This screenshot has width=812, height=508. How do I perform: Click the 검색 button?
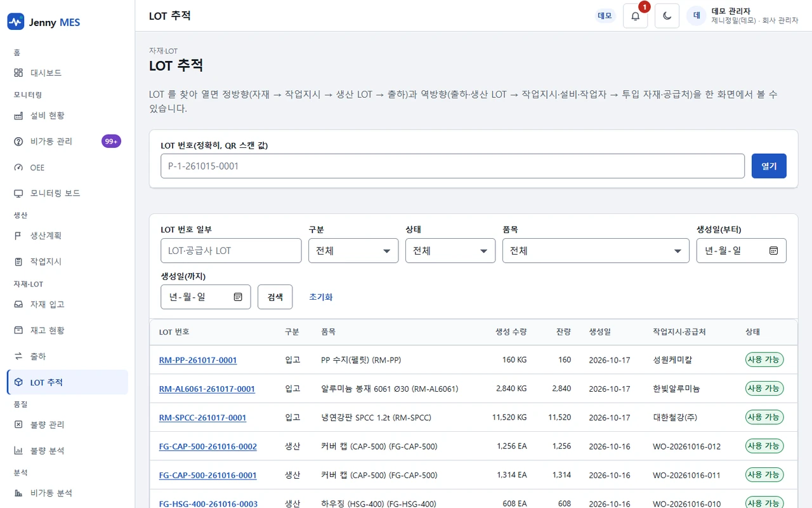[275, 297]
